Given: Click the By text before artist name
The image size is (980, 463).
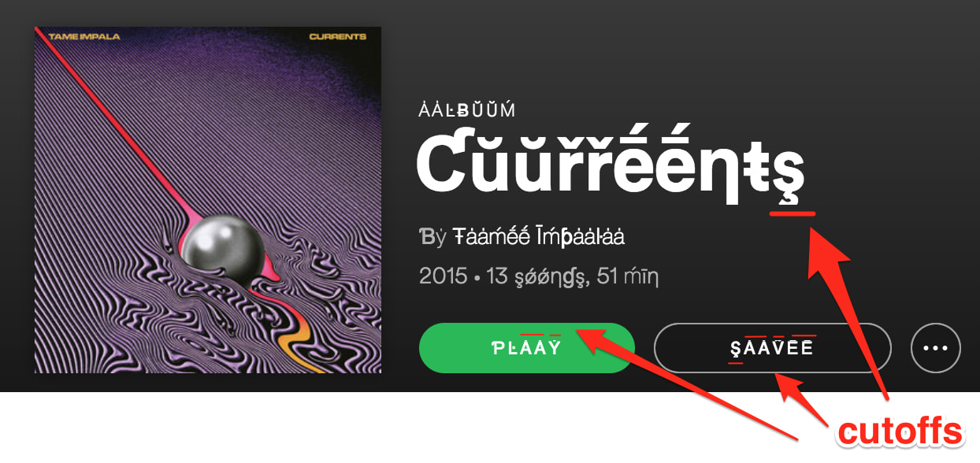Looking at the screenshot, I should (x=432, y=236).
